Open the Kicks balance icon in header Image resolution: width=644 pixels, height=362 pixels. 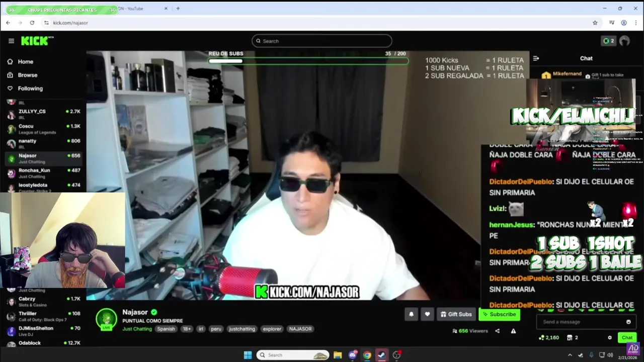tap(609, 41)
